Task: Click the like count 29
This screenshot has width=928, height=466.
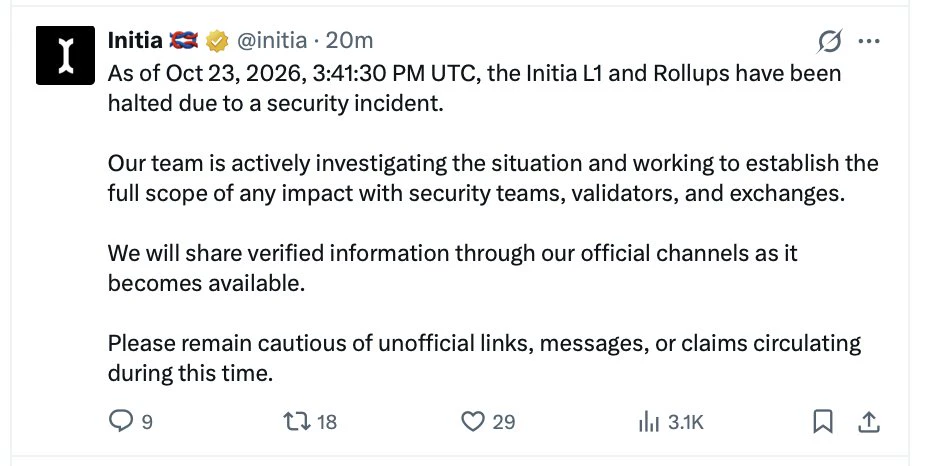Action: pyautogui.click(x=504, y=422)
